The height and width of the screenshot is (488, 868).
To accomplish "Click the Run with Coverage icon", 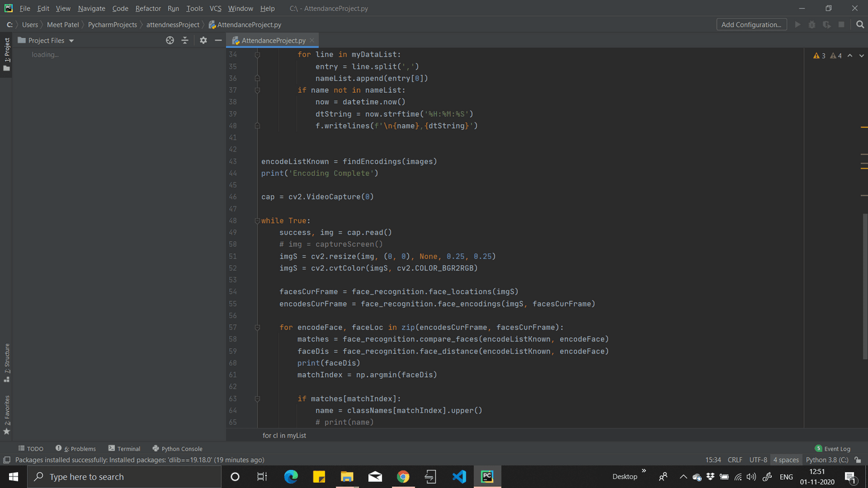I will coord(826,25).
